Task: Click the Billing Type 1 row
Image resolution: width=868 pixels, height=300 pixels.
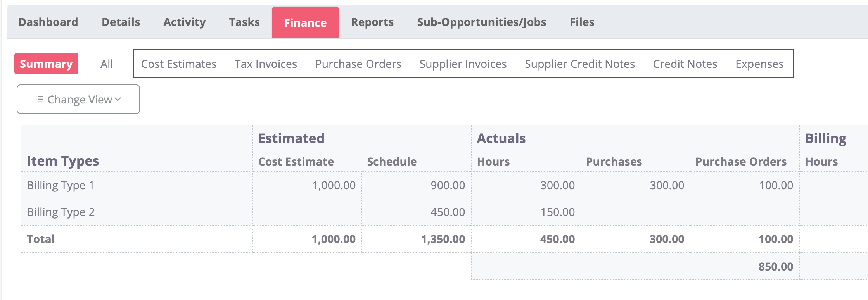Action: coord(61,185)
